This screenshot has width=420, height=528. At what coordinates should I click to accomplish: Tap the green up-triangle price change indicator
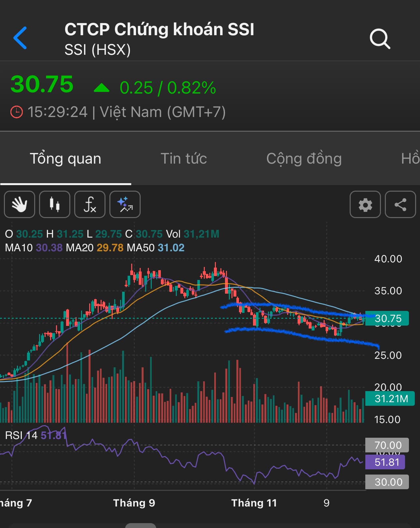pos(102,88)
